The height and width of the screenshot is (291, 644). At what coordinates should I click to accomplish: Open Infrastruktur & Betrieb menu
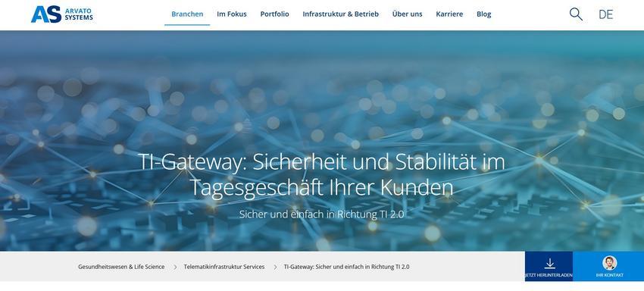point(340,14)
